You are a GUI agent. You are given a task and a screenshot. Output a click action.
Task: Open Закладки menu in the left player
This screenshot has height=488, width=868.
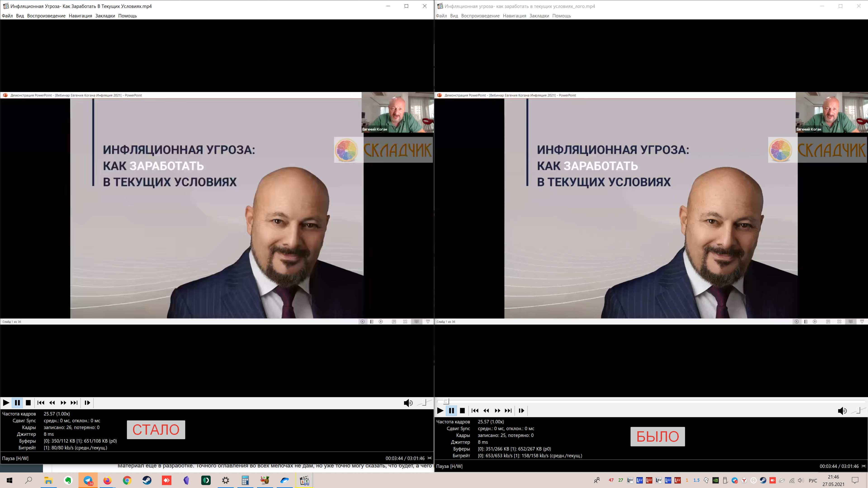coord(105,16)
